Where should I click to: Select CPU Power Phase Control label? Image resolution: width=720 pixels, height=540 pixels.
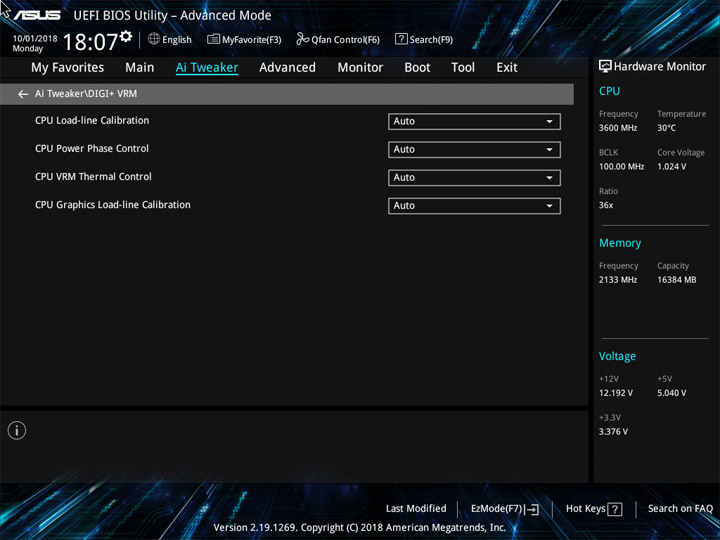pos(92,148)
